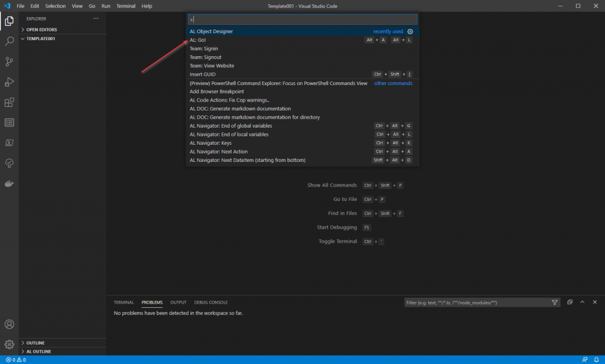Click the command palette input field
The height and width of the screenshot is (364, 605).
pyautogui.click(x=302, y=19)
